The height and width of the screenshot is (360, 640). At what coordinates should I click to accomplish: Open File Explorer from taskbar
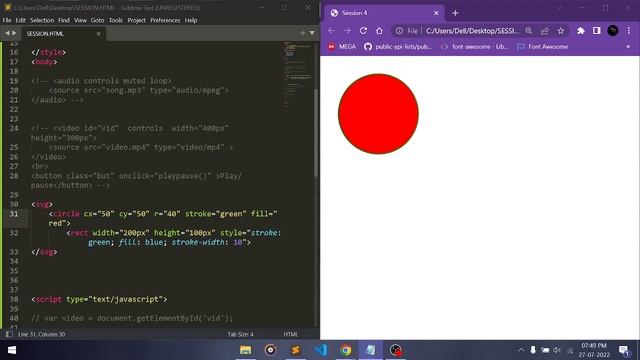click(x=245, y=350)
